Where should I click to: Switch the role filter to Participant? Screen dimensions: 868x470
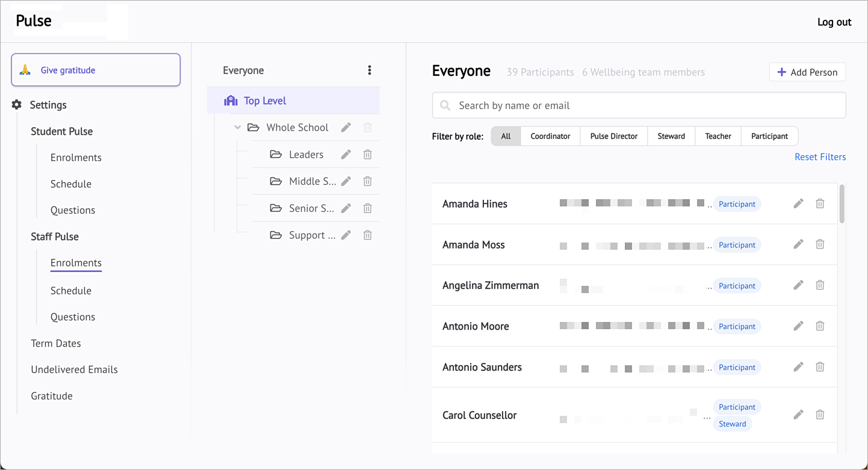point(769,136)
